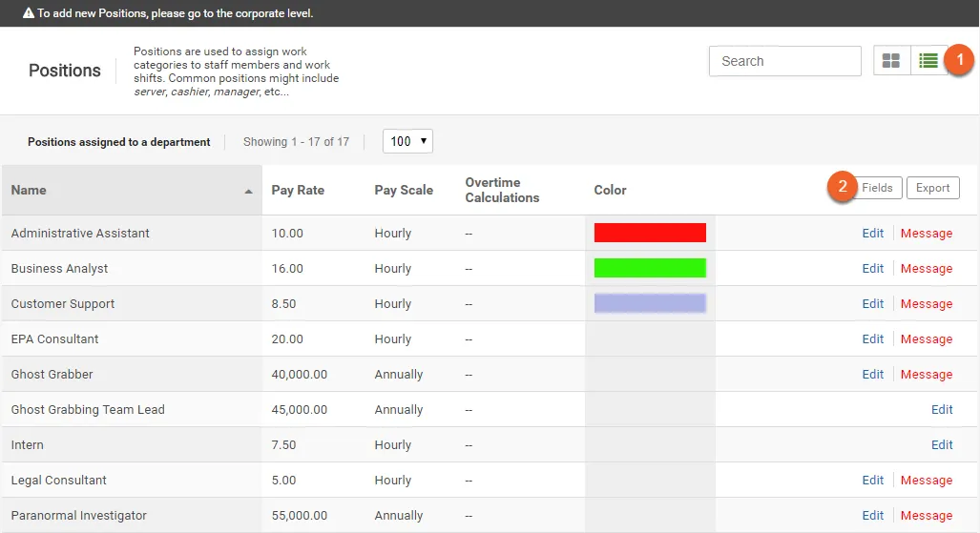
Task: Click the Pay Scale column header
Action: click(404, 190)
